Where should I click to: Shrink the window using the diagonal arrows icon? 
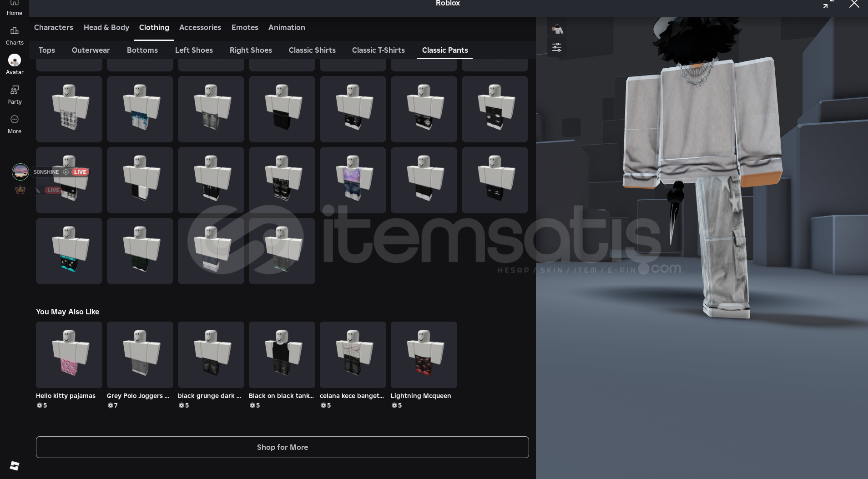pos(828,4)
